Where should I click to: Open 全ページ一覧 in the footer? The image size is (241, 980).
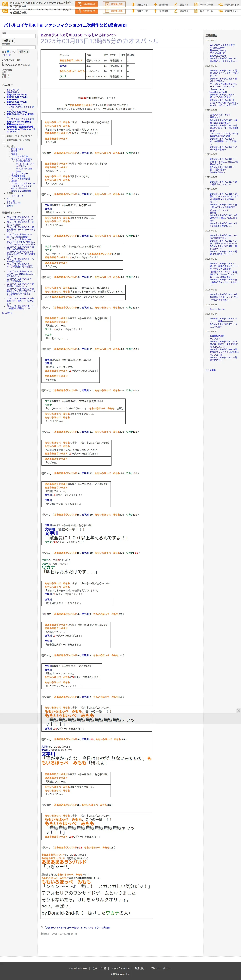(x=100, y=968)
